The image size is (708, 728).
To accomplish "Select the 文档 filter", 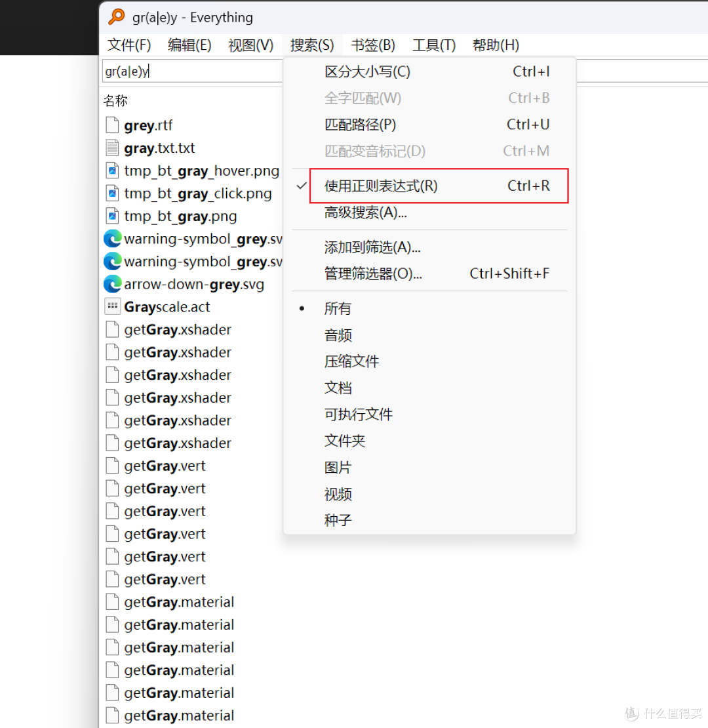I will [429, 388].
